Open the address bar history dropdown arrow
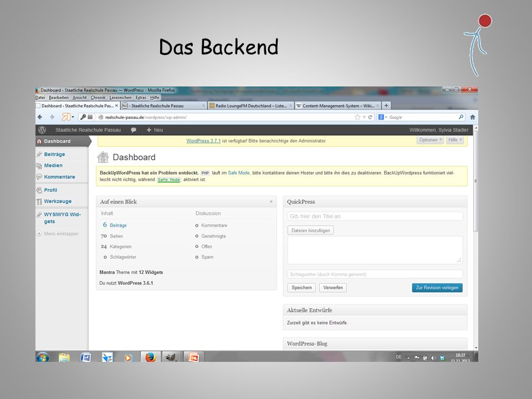532x399 pixels. [364, 117]
